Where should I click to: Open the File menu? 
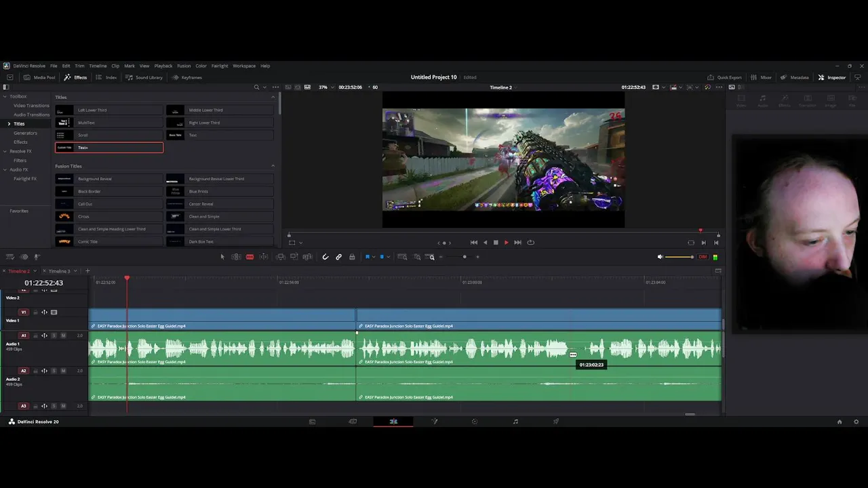point(54,66)
